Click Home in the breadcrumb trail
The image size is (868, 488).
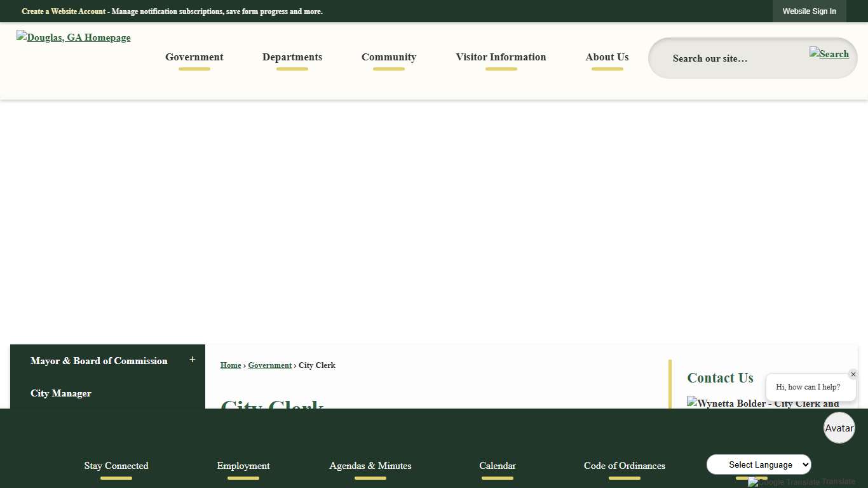coord(230,365)
